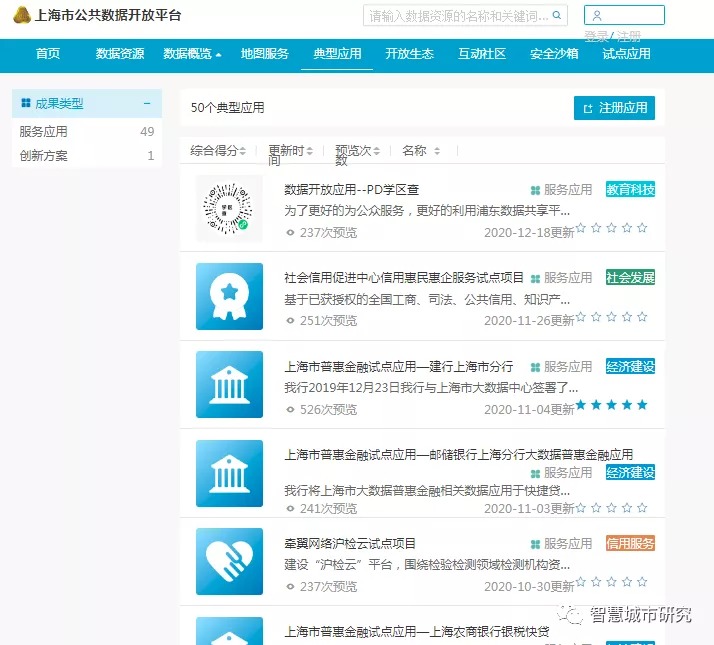Collapse the 成果类型 filter panel

[147, 103]
